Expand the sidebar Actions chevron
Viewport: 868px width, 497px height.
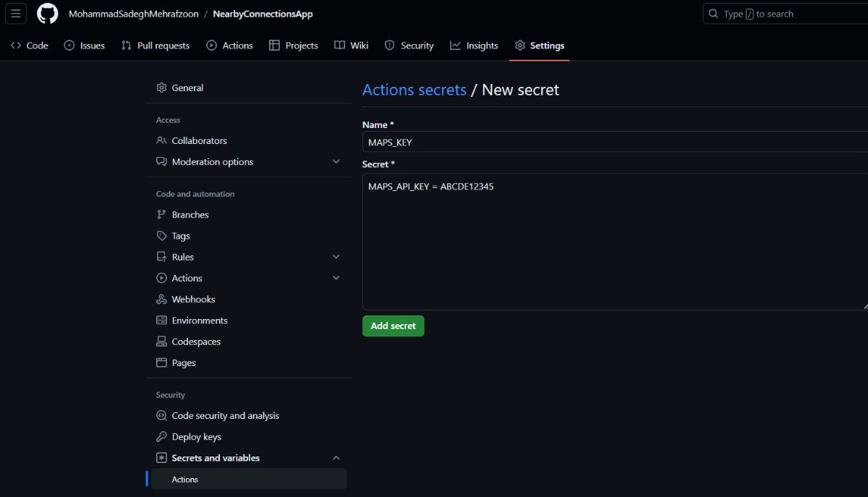(336, 278)
